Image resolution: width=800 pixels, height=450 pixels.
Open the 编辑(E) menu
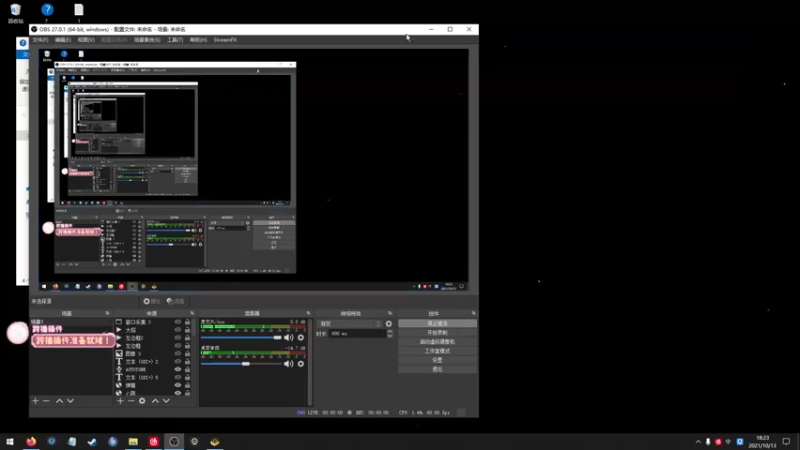tap(63, 40)
